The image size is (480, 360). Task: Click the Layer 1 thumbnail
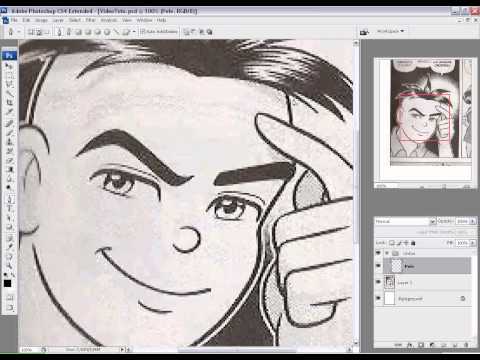pyautogui.click(x=390, y=282)
